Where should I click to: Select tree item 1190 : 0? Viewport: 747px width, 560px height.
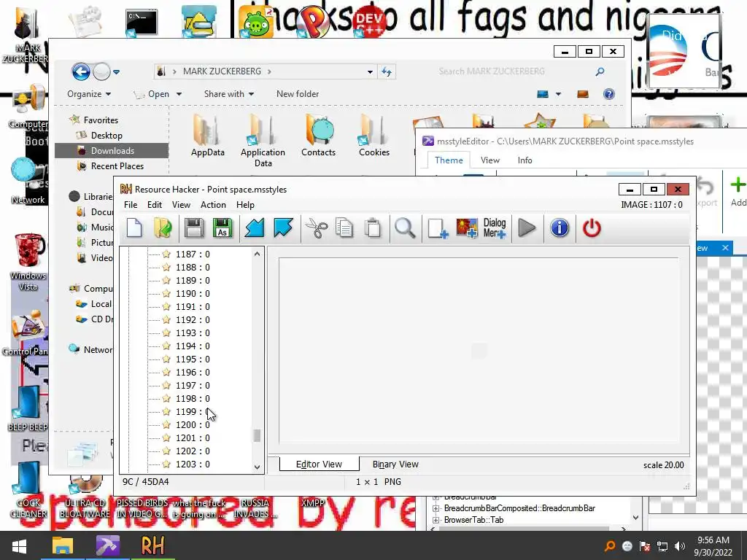(x=193, y=294)
